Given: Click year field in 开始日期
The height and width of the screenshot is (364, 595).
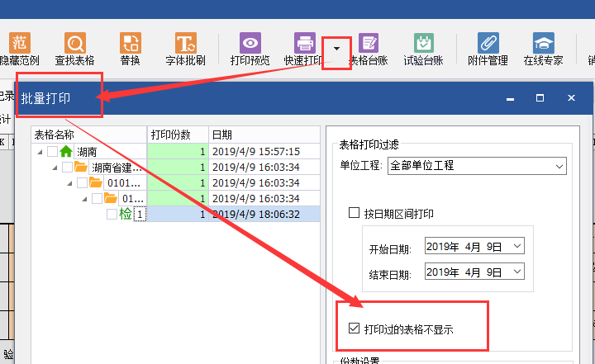Looking at the screenshot, I should 442,247.
